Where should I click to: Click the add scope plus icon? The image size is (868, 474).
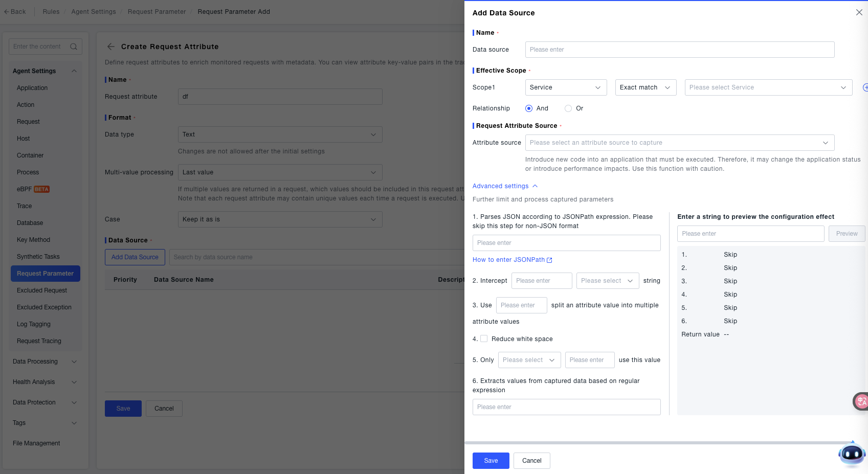(x=865, y=87)
